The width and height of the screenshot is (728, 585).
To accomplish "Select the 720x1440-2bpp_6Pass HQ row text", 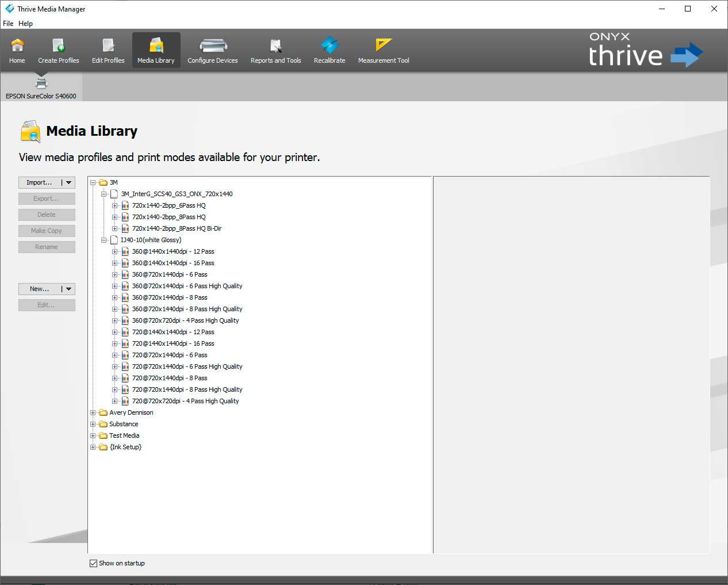I will pyautogui.click(x=168, y=205).
